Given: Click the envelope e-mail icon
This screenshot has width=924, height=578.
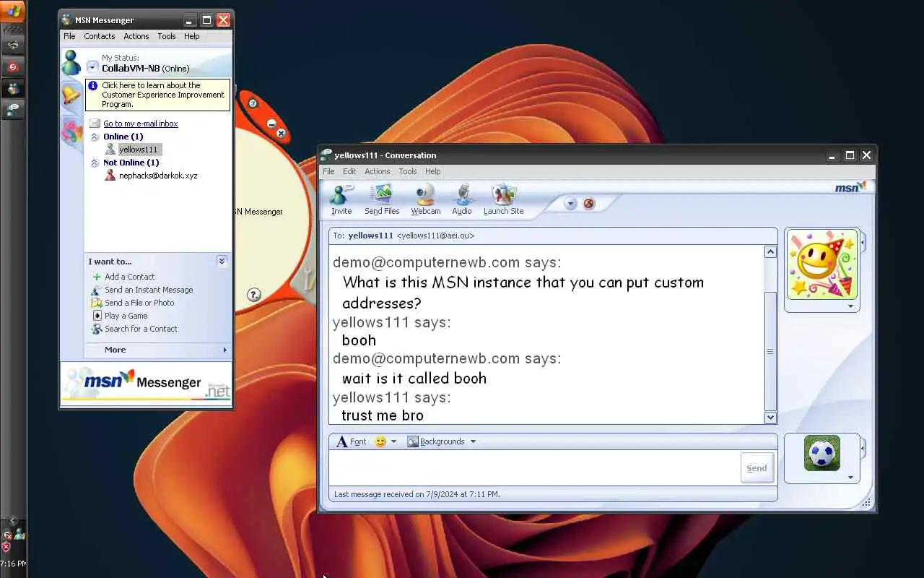Looking at the screenshot, I should (x=95, y=124).
